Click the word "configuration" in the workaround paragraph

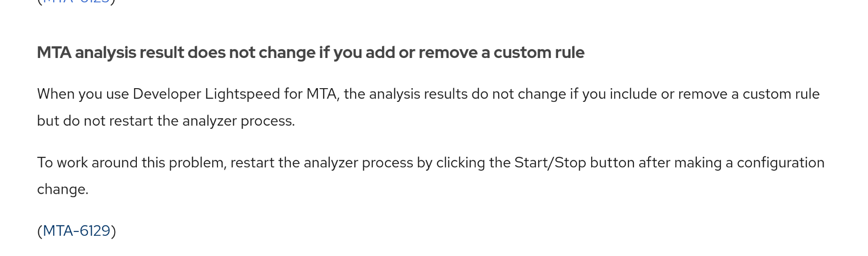click(780, 163)
